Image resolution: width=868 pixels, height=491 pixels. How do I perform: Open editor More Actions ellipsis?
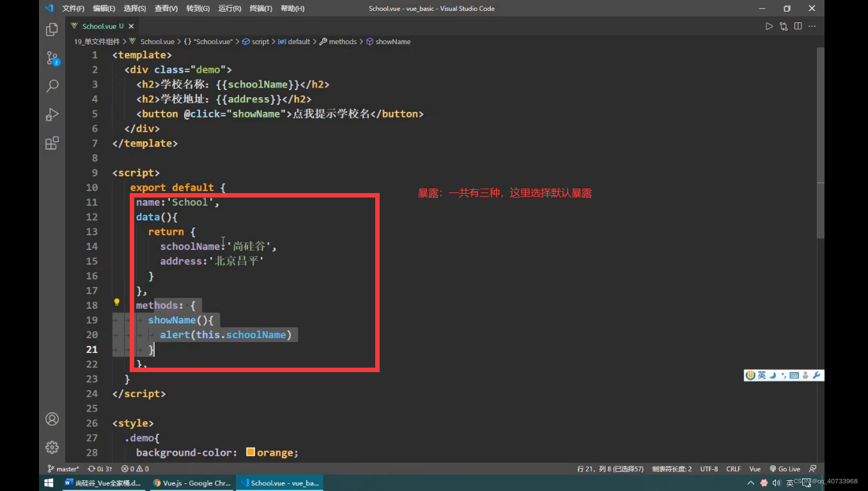(x=812, y=26)
